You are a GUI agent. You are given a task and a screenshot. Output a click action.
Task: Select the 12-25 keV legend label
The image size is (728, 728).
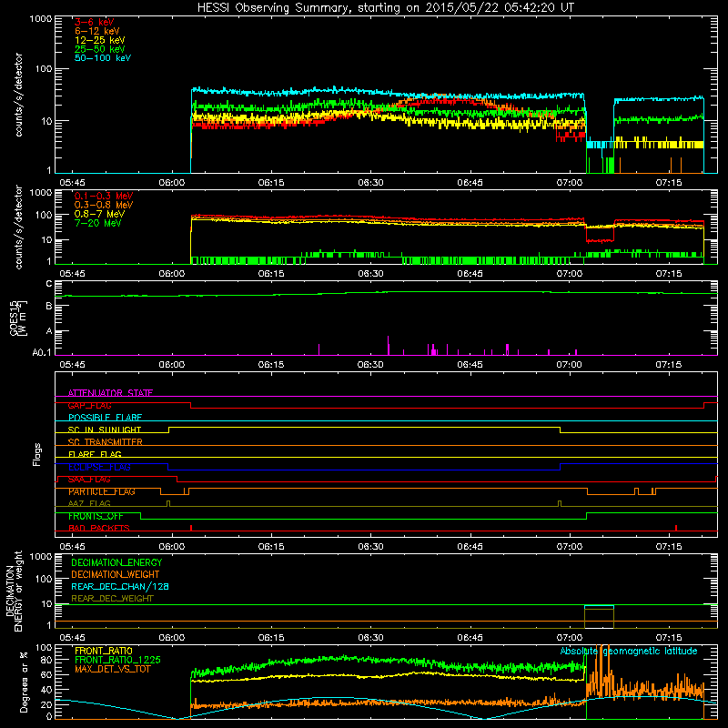[x=100, y=40]
